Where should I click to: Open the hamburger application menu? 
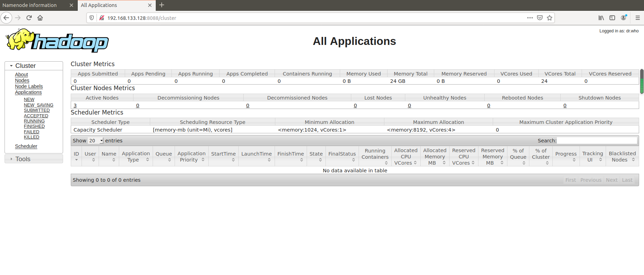[x=637, y=18]
